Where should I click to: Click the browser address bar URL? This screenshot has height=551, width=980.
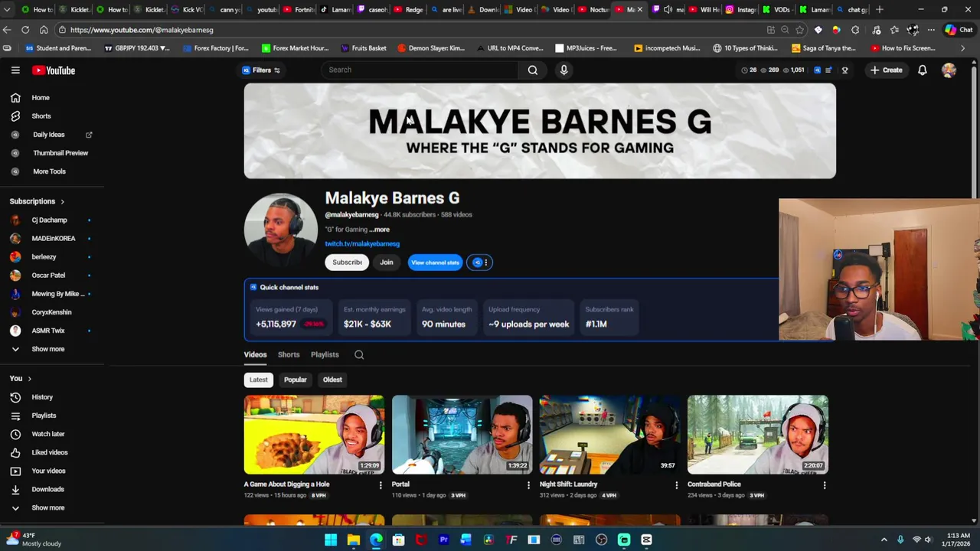click(142, 30)
